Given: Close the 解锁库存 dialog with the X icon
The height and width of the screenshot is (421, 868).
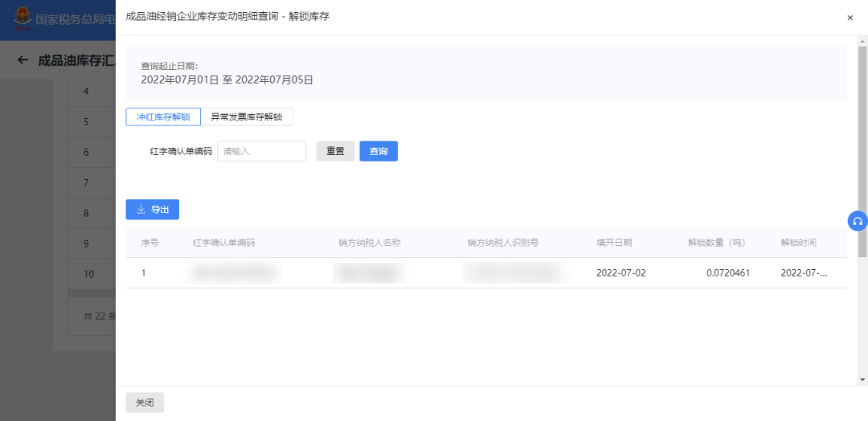Looking at the screenshot, I should point(850,18).
